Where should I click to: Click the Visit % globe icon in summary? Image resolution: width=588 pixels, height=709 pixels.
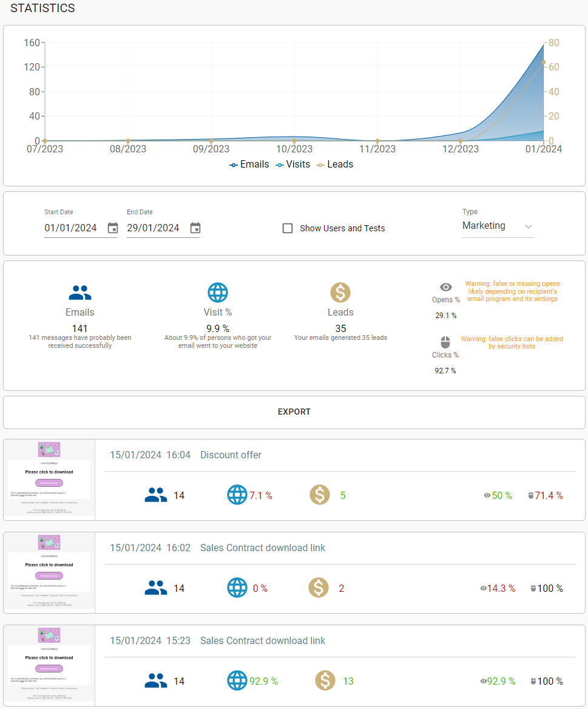(218, 293)
